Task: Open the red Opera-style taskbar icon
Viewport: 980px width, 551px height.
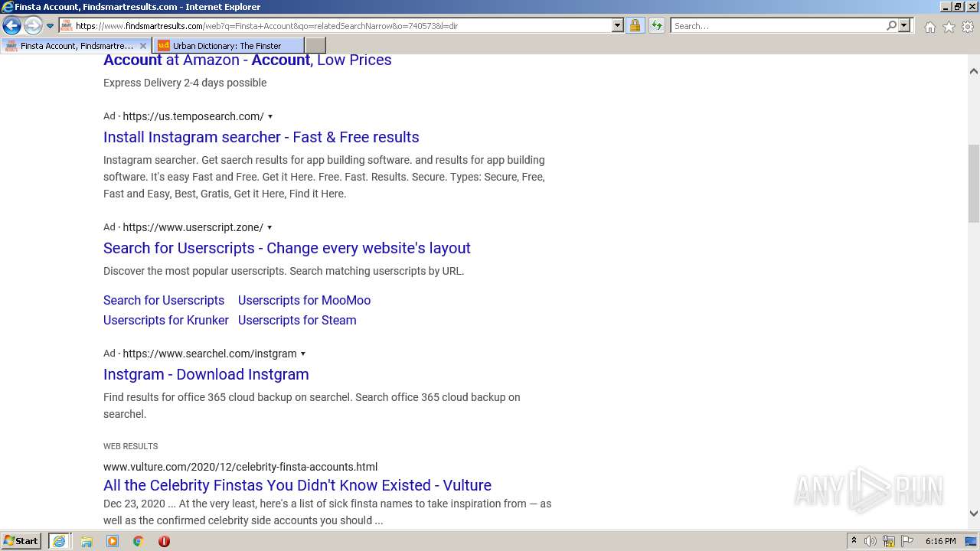Action: pyautogui.click(x=164, y=541)
